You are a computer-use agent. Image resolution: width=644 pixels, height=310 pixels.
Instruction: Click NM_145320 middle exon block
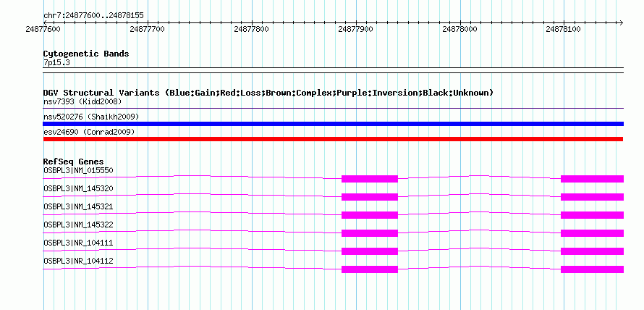click(x=370, y=197)
